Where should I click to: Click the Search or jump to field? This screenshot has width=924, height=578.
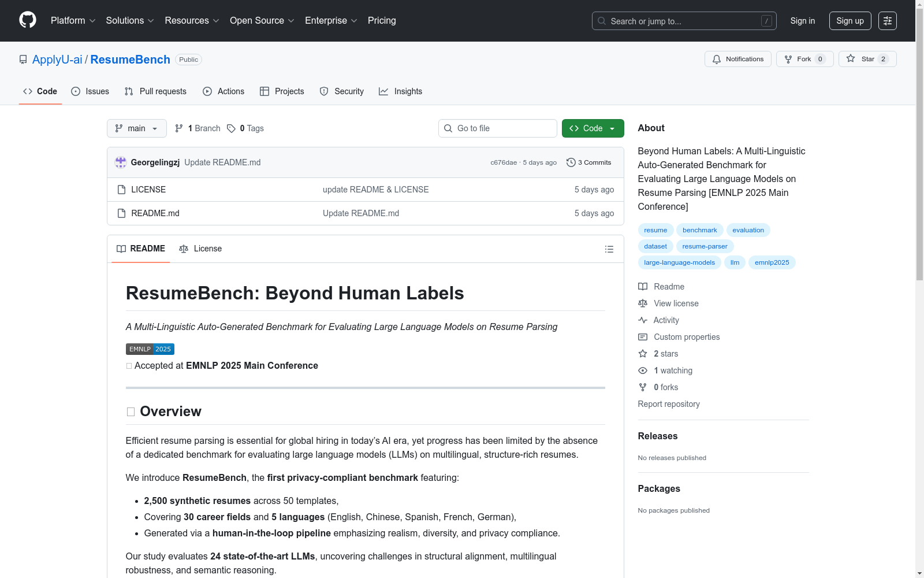(684, 21)
